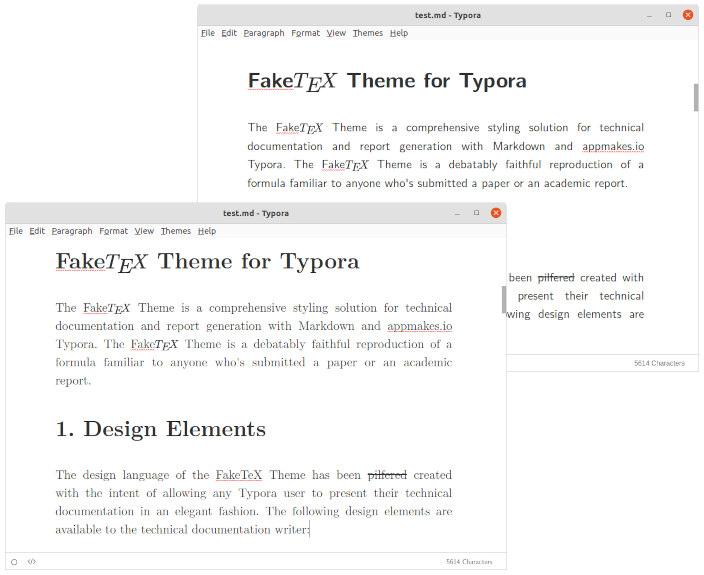Open File menu in back Typora window
The height and width of the screenshot is (575, 704).
coord(207,33)
